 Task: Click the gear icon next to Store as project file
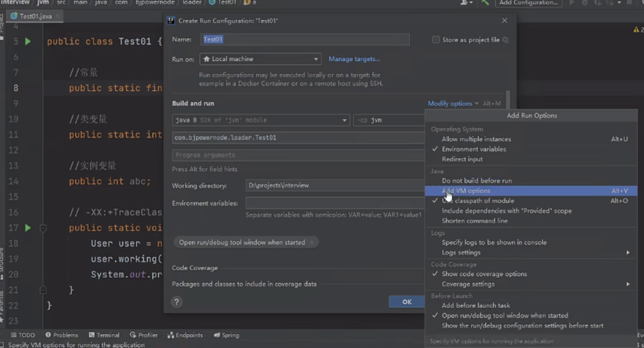(505, 40)
